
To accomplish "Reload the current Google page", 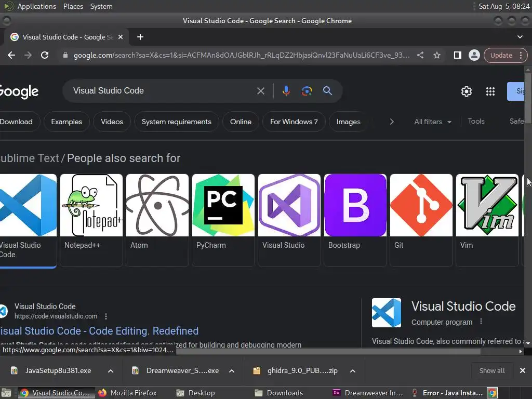I will pos(45,55).
